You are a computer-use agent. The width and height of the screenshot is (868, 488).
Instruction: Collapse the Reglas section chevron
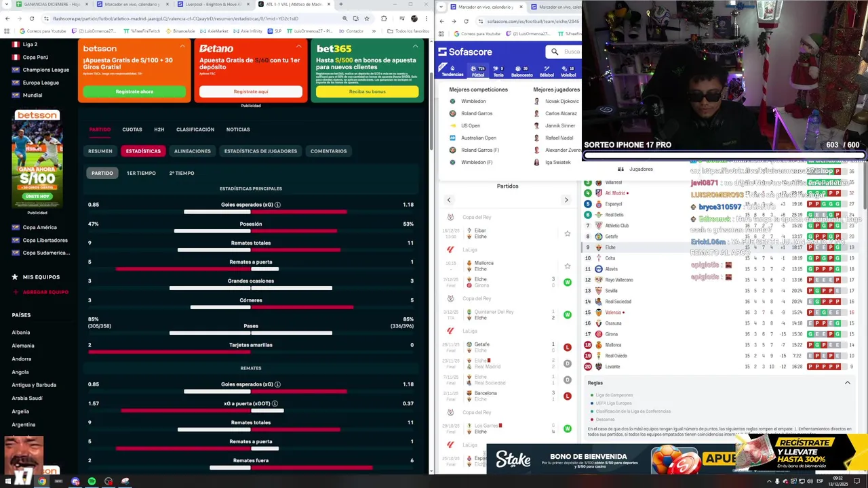(x=847, y=383)
